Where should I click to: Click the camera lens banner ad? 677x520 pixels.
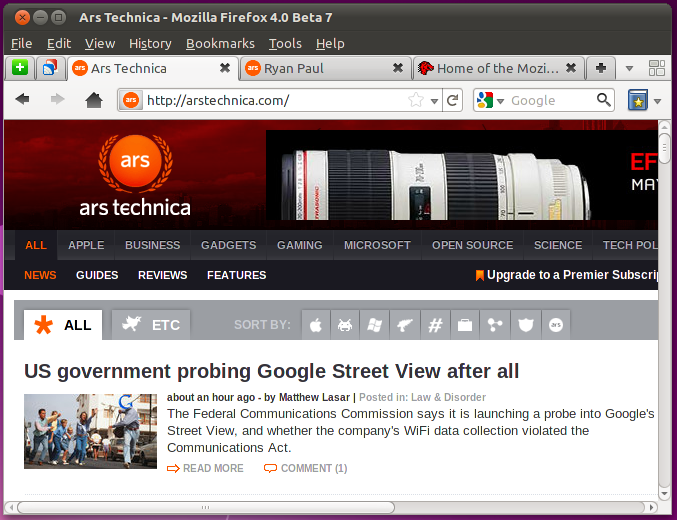point(462,175)
